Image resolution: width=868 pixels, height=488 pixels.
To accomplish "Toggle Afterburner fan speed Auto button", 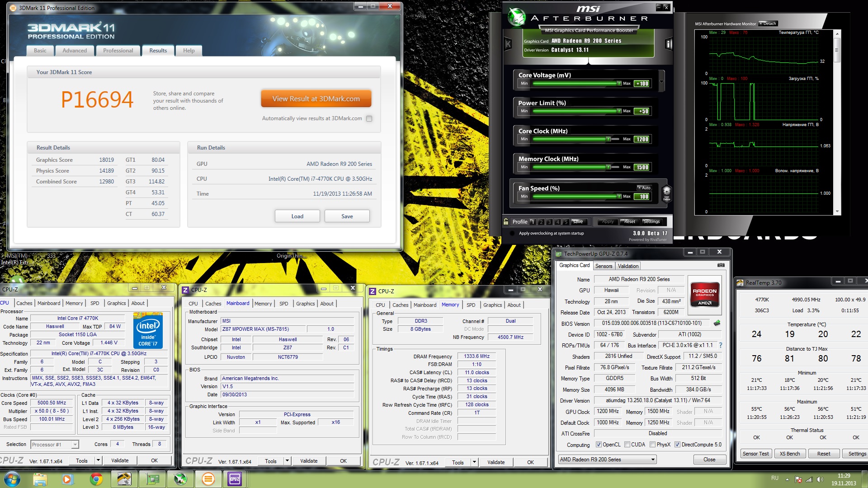I will [x=644, y=188].
